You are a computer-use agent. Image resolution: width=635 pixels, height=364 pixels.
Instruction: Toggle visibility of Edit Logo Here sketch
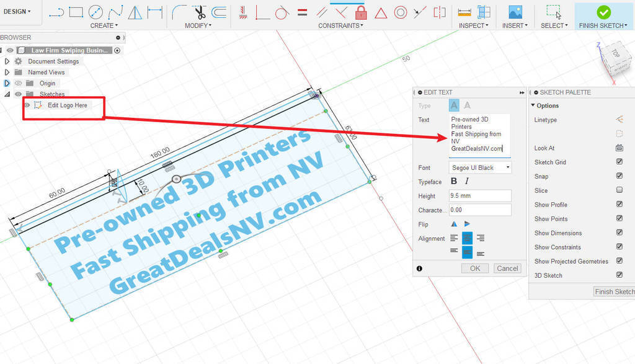[27, 105]
